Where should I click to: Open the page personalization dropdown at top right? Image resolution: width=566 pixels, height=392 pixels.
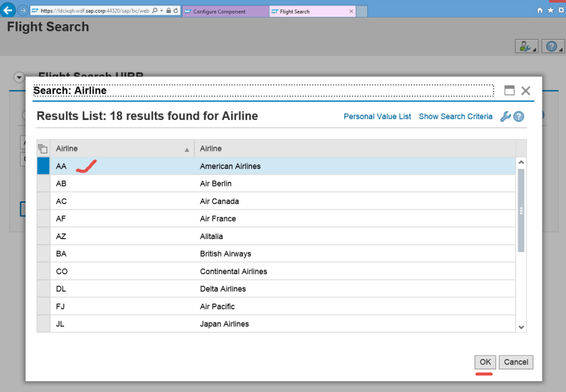[x=526, y=46]
